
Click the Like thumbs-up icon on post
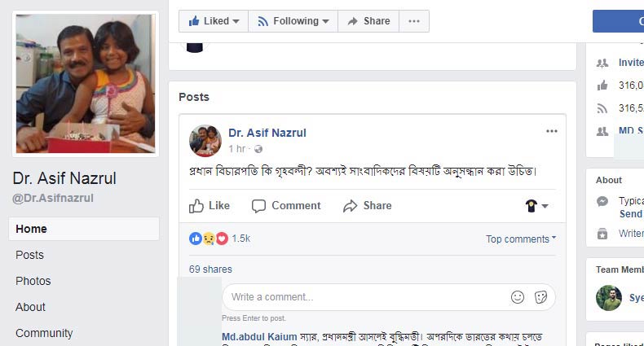[196, 206]
